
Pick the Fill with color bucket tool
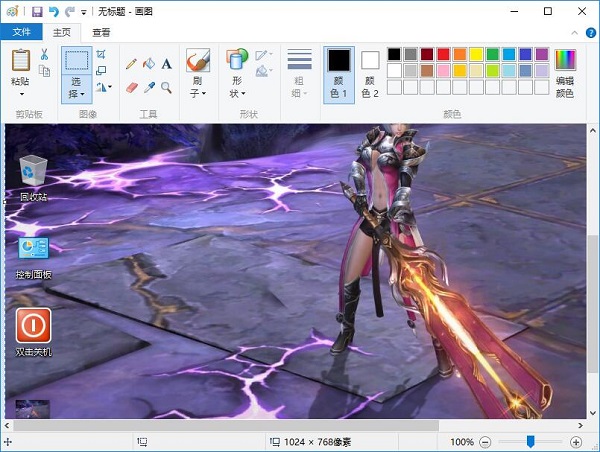(148, 63)
